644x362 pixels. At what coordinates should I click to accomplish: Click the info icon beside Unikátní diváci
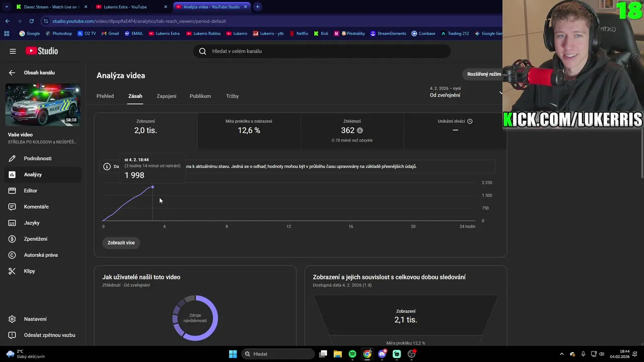coord(470,121)
